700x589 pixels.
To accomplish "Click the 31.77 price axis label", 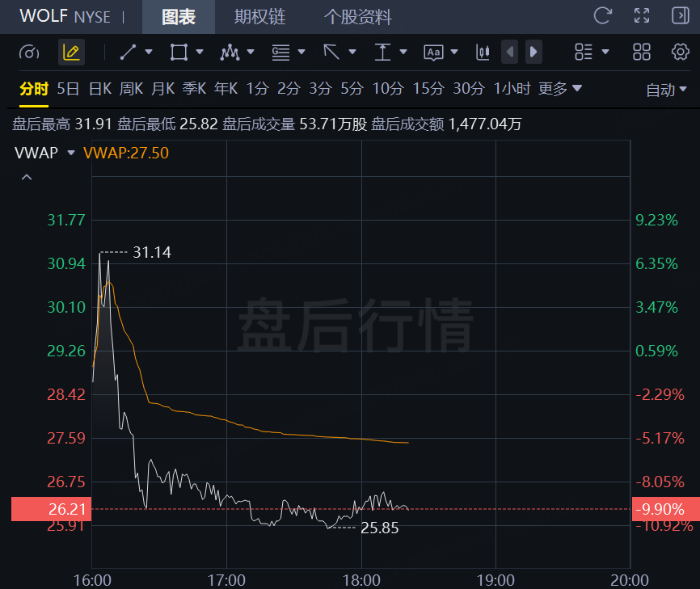I will point(66,220).
